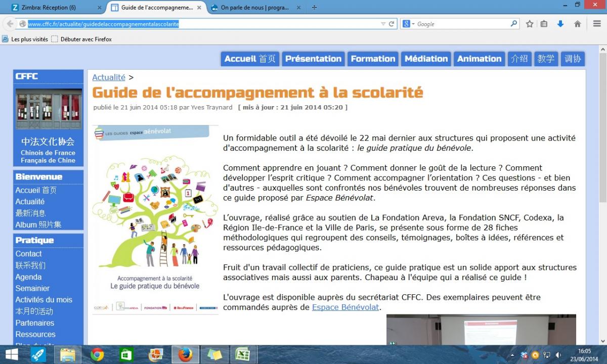Reload the page with refresh icon
The height and width of the screenshot is (364, 607).
pyautogui.click(x=392, y=24)
